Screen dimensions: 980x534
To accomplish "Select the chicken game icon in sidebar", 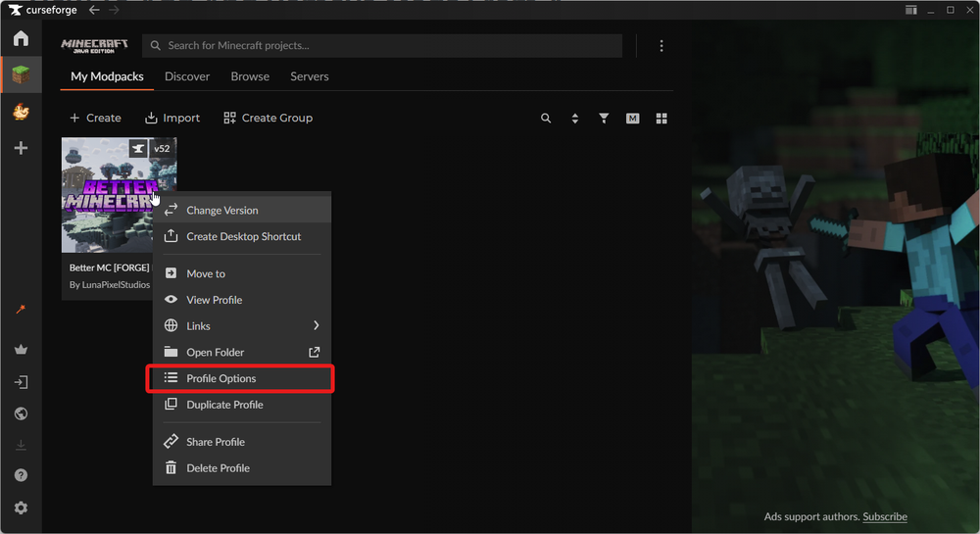I will (21, 111).
